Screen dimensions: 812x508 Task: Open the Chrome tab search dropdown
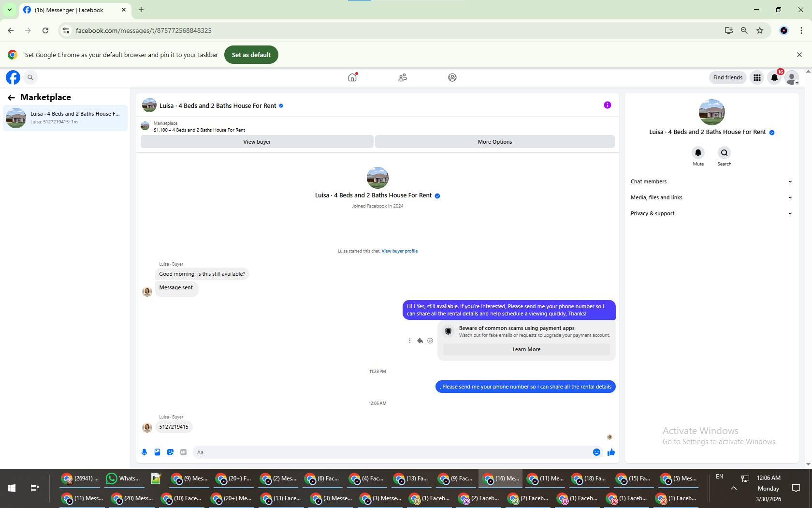(10, 10)
